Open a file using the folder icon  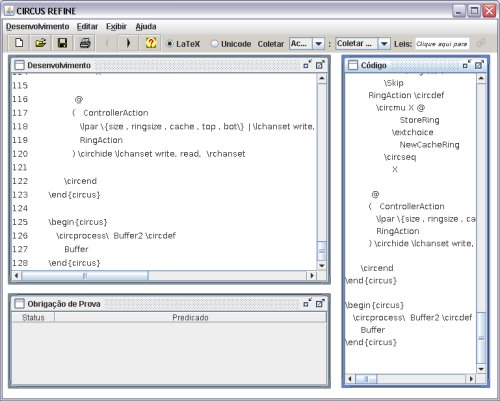40,43
